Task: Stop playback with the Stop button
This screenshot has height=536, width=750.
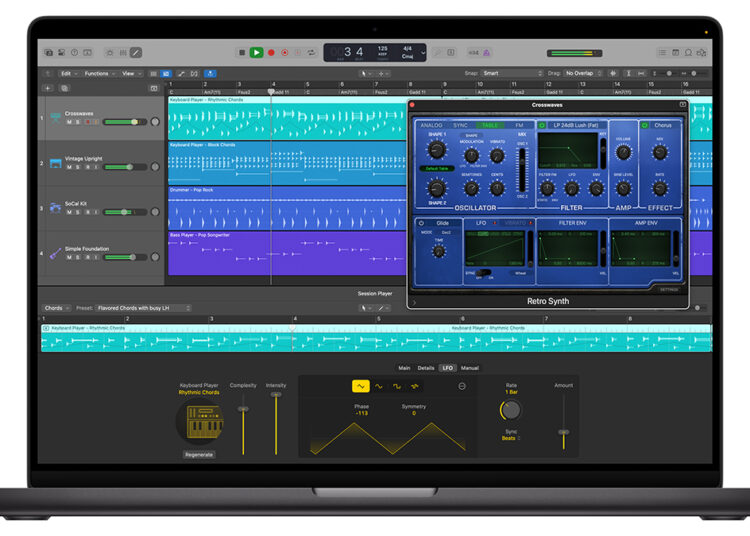Action: (242, 53)
